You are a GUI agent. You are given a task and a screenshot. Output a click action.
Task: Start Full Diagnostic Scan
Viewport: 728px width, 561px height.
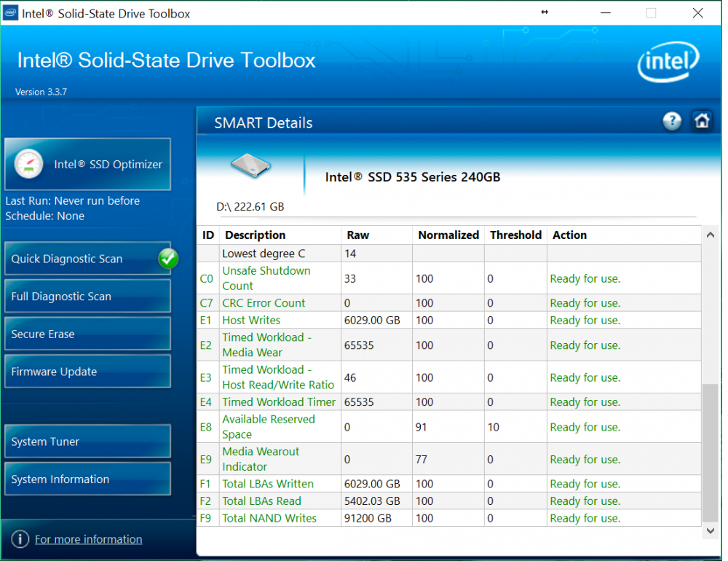coord(88,296)
